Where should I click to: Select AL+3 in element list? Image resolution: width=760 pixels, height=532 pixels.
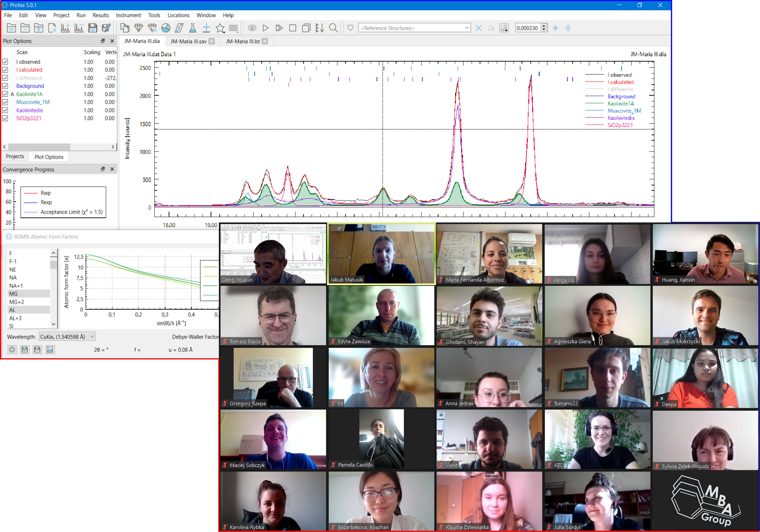pyautogui.click(x=29, y=318)
